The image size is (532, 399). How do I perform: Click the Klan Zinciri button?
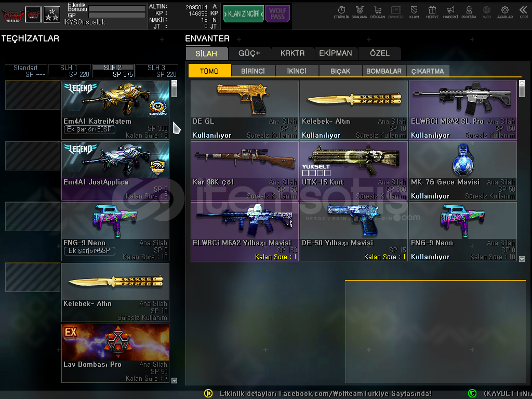tap(243, 14)
